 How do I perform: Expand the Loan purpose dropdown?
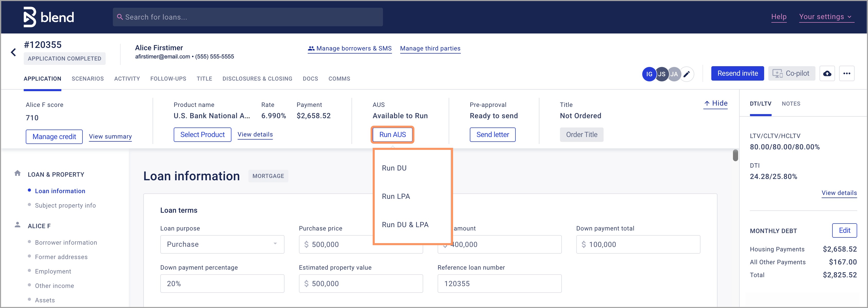[222, 244]
